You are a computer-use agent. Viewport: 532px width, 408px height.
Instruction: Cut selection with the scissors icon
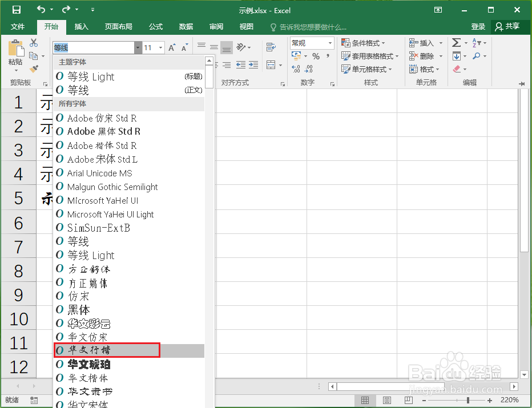point(34,43)
